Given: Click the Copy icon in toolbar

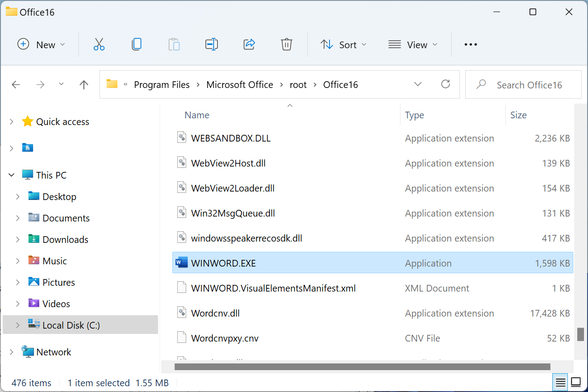Looking at the screenshot, I should 137,44.
